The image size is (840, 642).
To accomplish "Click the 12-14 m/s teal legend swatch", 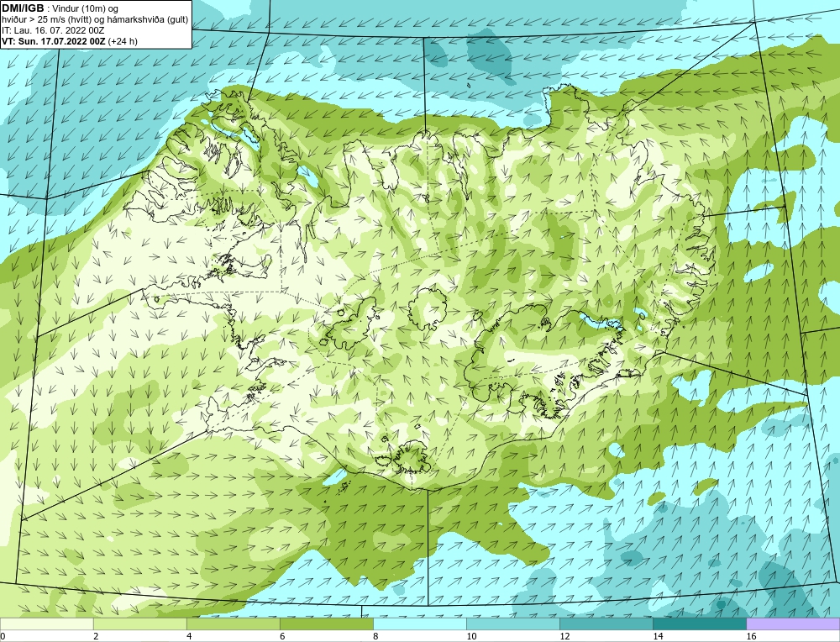I will (x=606, y=624).
